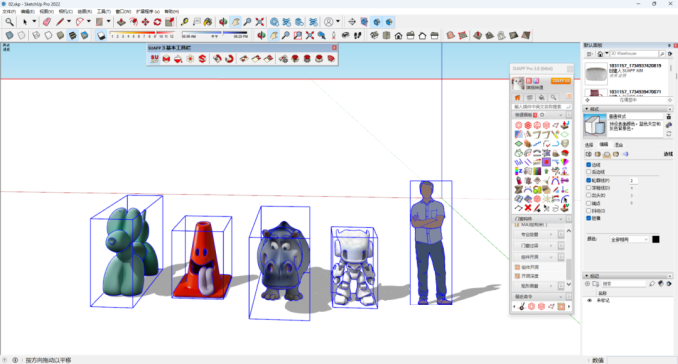Screen dimensions: 678x364
Task: Select the Zoom Window tool icon
Action: [297, 35]
